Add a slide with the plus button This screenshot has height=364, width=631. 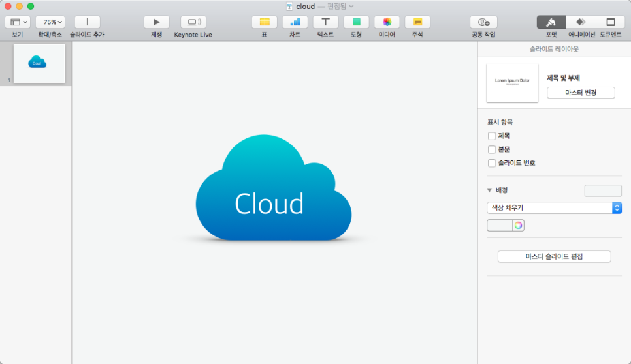click(x=87, y=22)
